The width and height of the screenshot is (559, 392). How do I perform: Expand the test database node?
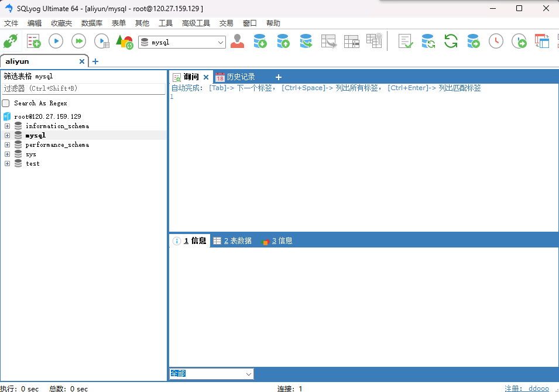(x=7, y=164)
